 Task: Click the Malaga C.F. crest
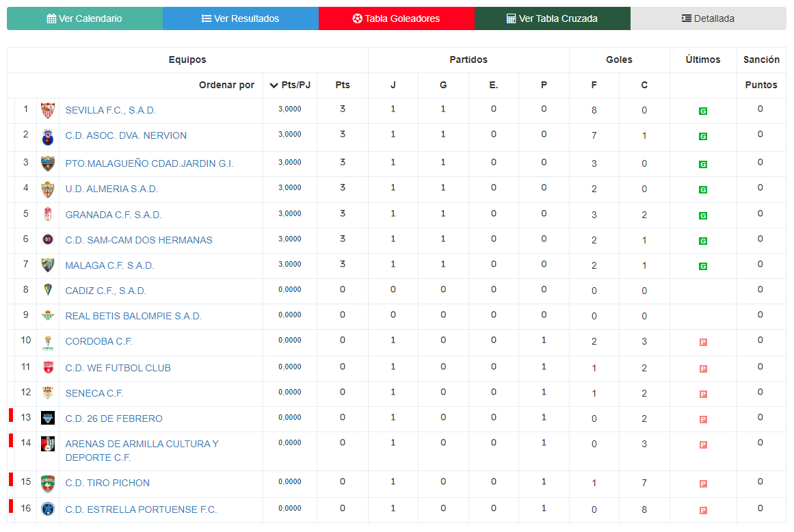(x=48, y=265)
